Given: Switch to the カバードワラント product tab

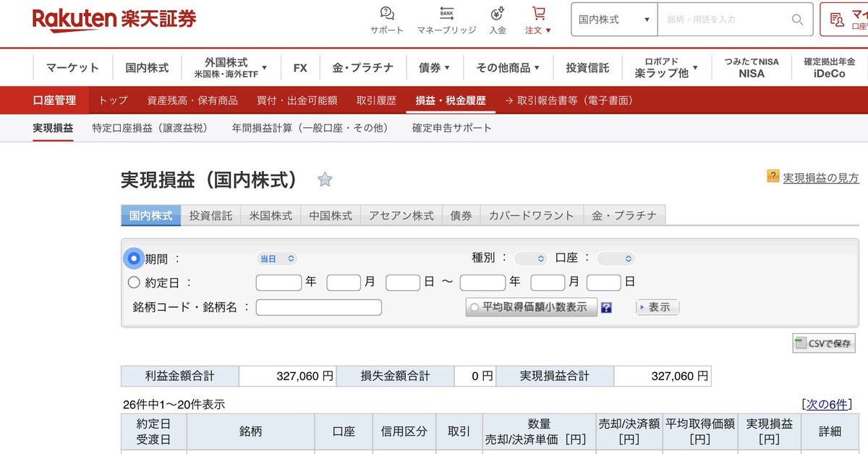Looking at the screenshot, I should (x=532, y=216).
